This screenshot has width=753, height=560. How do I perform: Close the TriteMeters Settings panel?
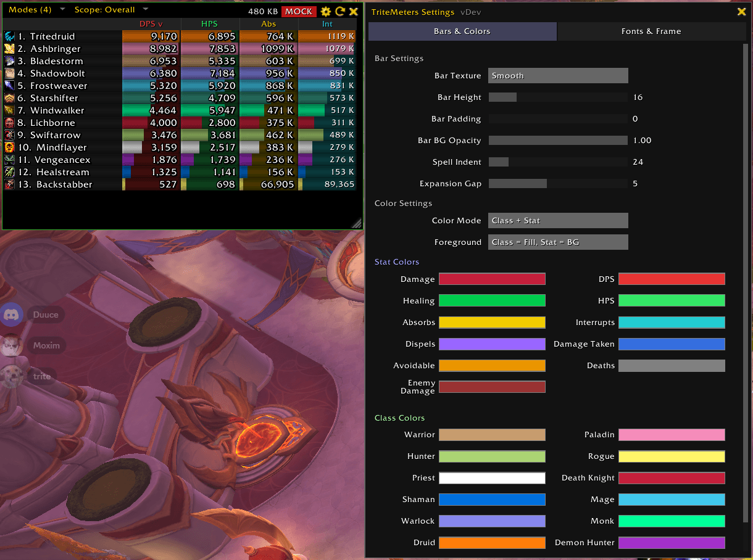741,12
